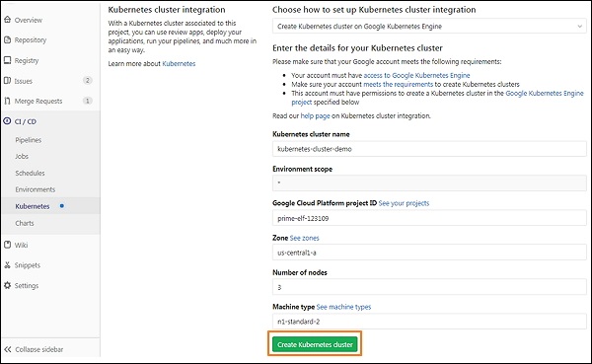
Task: Click the Wiki book icon
Action: [x=7, y=245]
